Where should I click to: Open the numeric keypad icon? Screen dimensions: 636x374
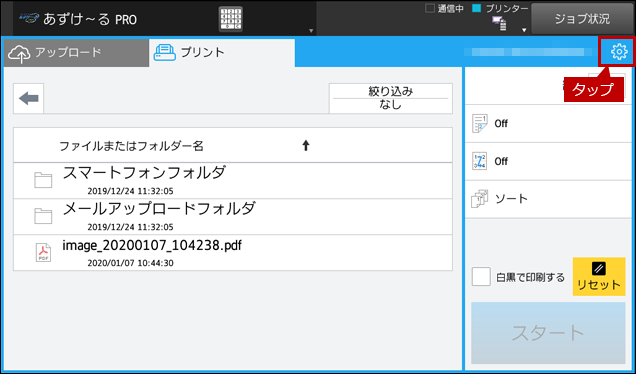tap(230, 19)
